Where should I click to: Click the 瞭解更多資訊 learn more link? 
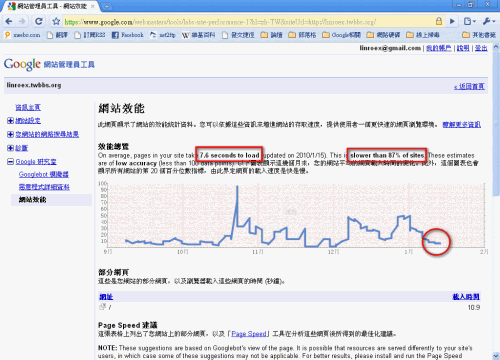pyautogui.click(x=462, y=125)
